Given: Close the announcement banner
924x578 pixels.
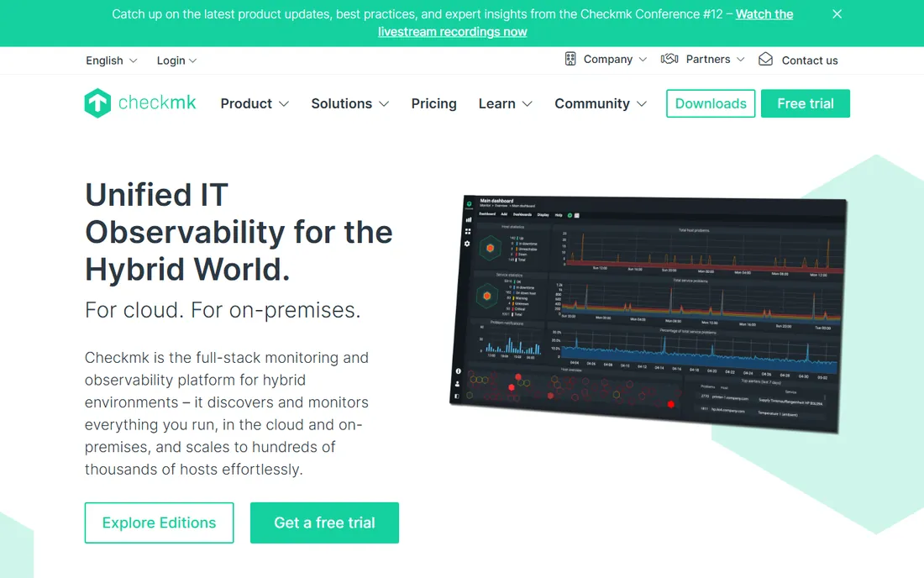Looking at the screenshot, I should [837, 14].
